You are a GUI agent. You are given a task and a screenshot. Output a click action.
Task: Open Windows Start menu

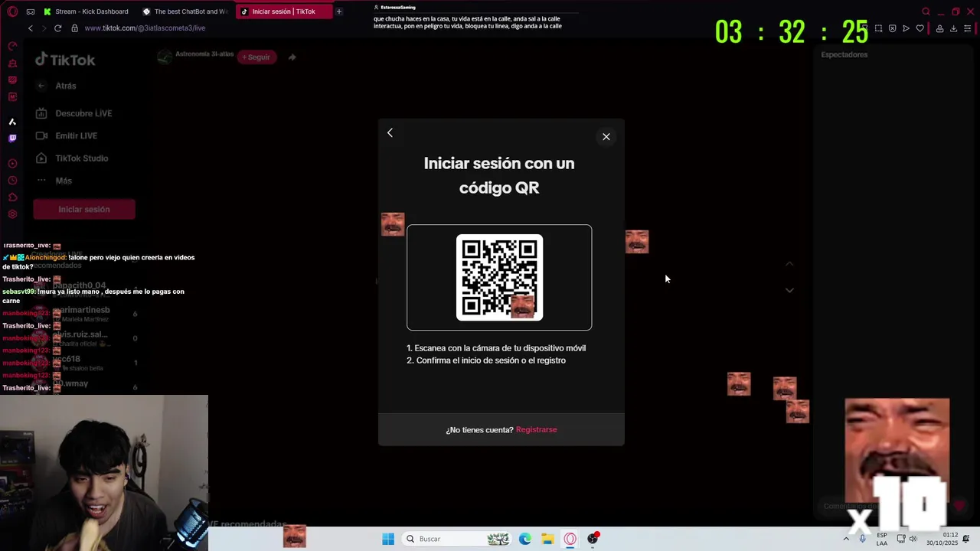pyautogui.click(x=388, y=539)
